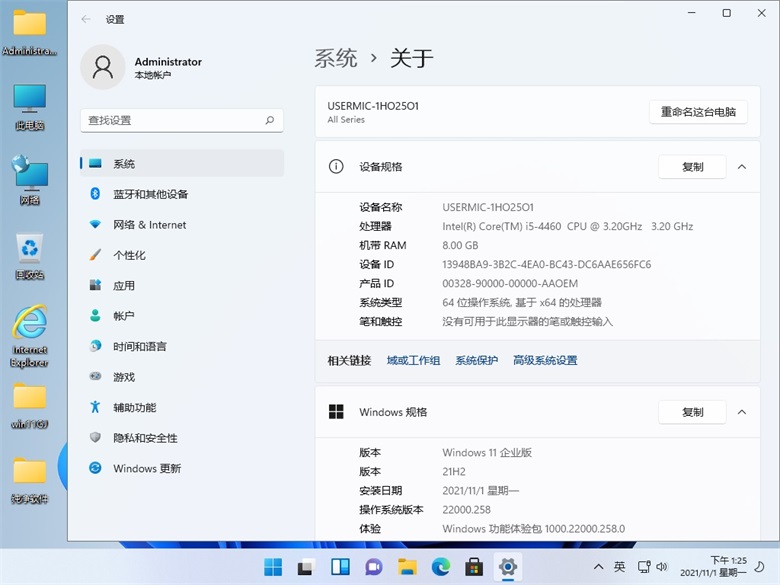Viewport: 780px width, 585px height.
Task: Collapse the 设备规格 section chevron
Action: coord(741,167)
